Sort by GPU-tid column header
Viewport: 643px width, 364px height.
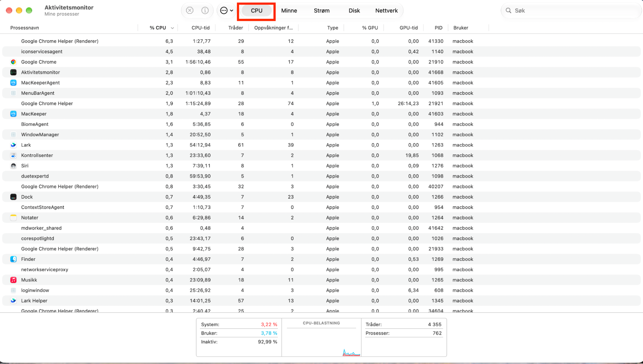[409, 28]
